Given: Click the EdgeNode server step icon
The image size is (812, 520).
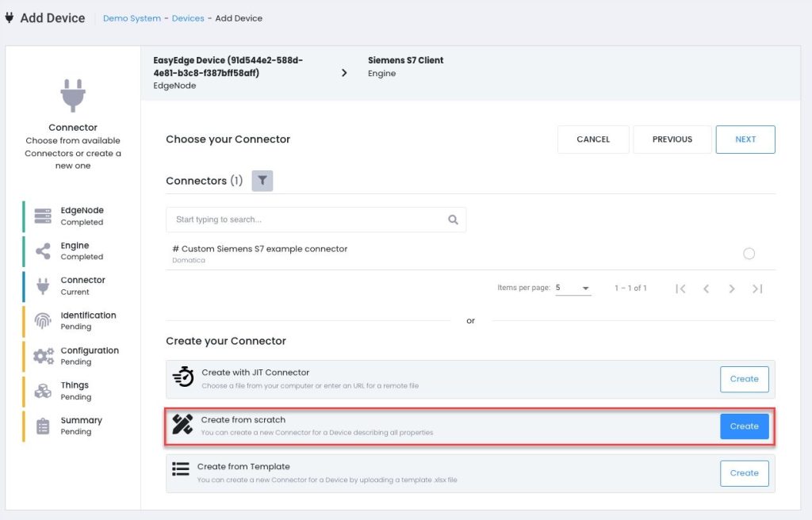Looking at the screenshot, I should (43, 216).
